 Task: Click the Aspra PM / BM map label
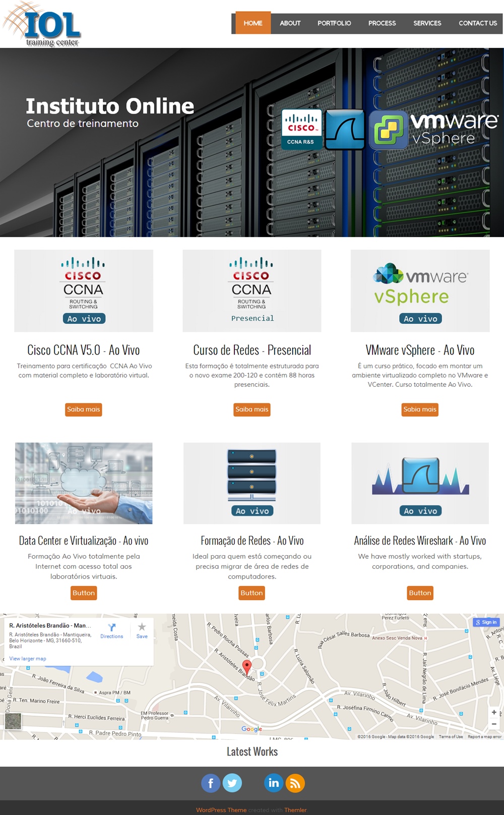pos(115,692)
